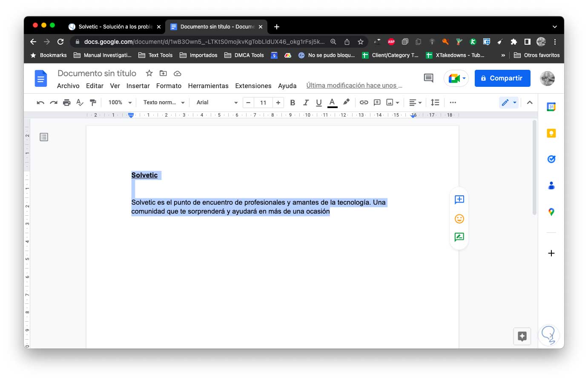588x380 pixels.
Task: Open the insert image dropdown
Action: [393, 103]
